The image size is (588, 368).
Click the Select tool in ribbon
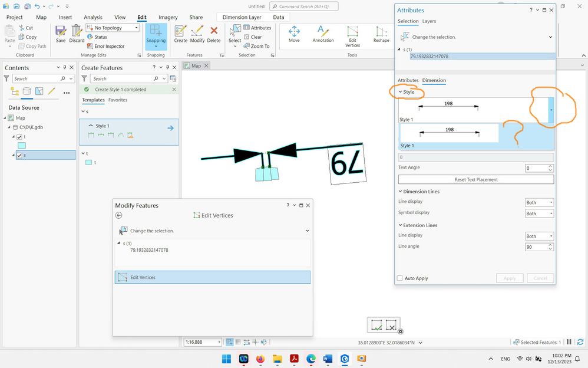tap(234, 35)
